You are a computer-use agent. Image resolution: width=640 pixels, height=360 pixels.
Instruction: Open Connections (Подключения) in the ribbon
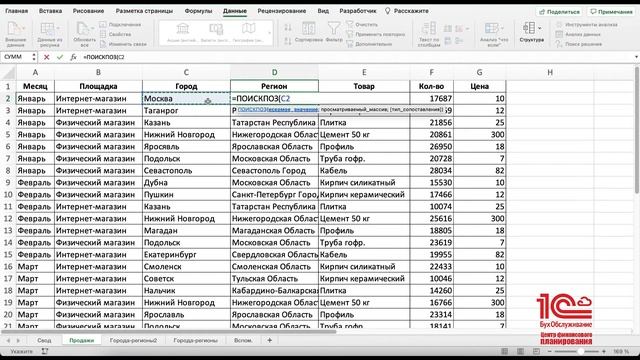coord(120,24)
